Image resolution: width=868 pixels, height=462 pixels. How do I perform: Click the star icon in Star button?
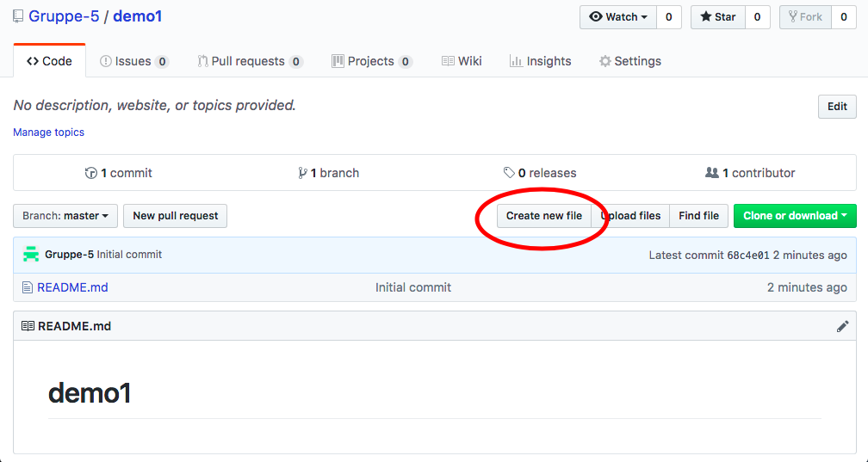pos(706,16)
